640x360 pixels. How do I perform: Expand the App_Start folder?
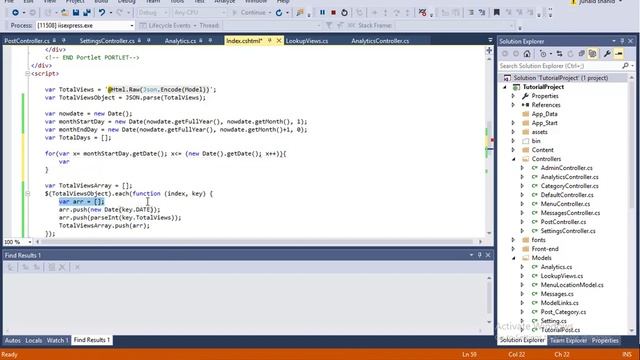(x=513, y=123)
